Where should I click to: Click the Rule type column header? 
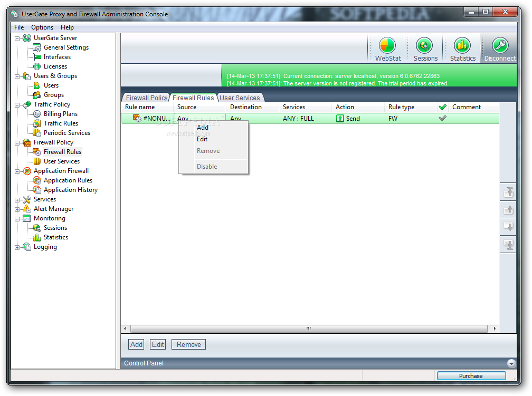pos(411,107)
